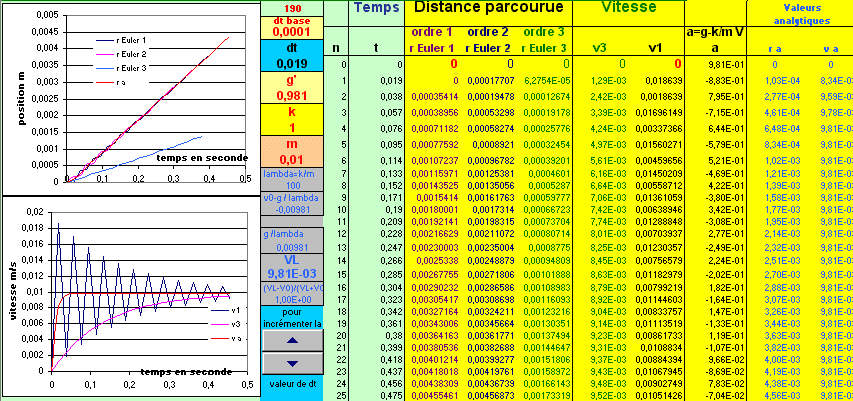The image size is (853, 401).
Task: Click the 'valeur de dt' text
Action: tap(292, 383)
